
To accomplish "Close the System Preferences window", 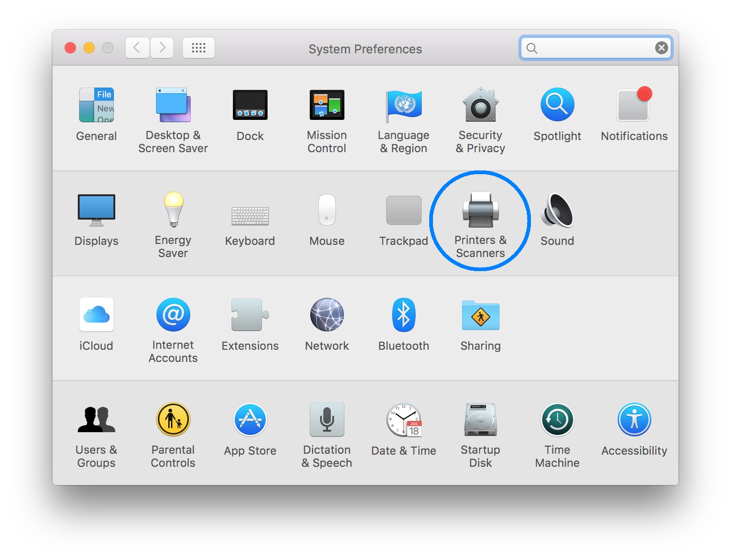I will [x=70, y=48].
